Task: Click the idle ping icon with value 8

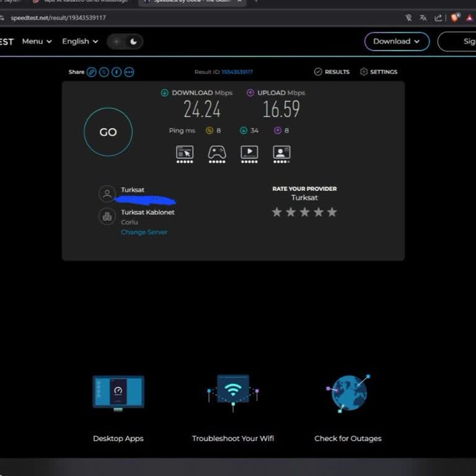Action: coord(209,131)
